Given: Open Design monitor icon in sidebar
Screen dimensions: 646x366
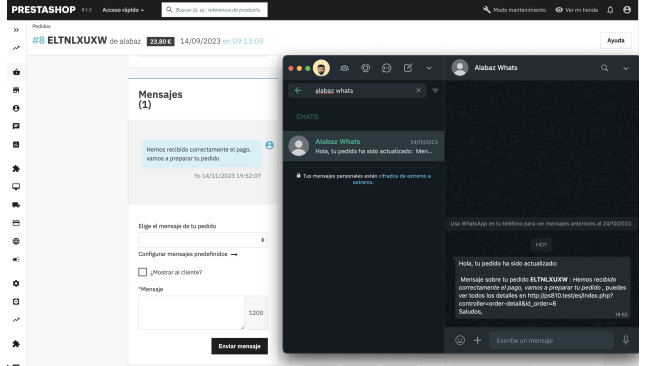Looking at the screenshot, I should click(x=16, y=187).
